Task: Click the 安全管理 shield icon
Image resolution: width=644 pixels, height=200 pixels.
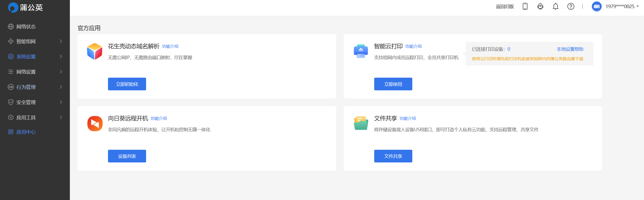Action: [x=11, y=102]
